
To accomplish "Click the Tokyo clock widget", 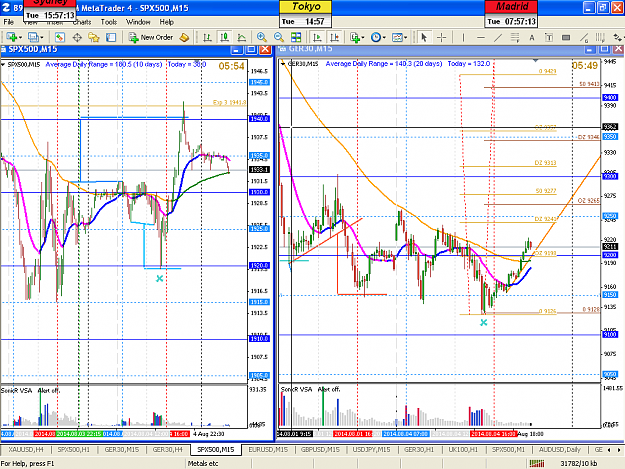I will point(306,14).
